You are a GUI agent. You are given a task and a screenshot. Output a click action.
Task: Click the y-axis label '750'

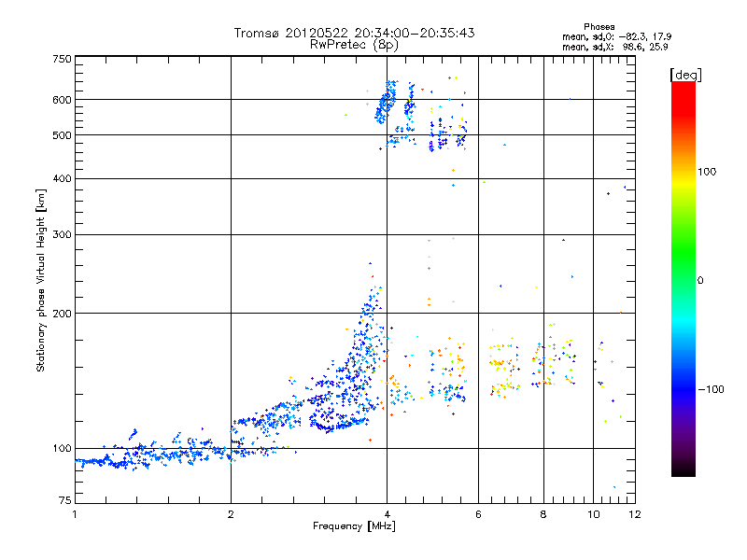(x=62, y=59)
